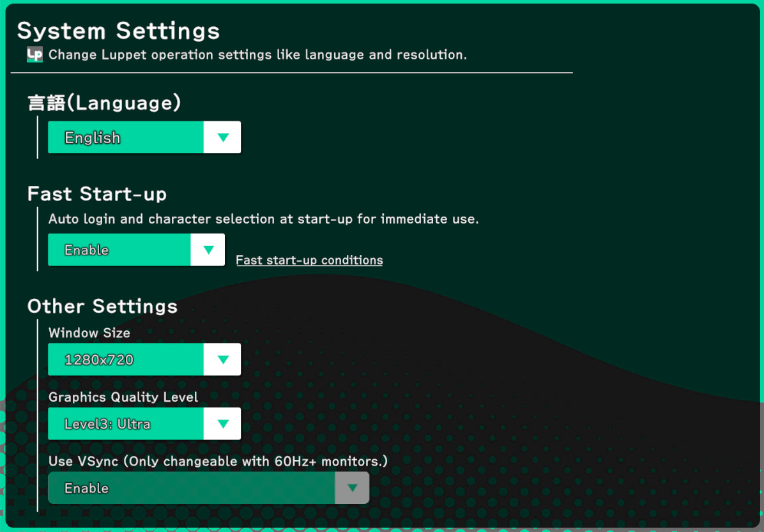Screen dimensions: 764x532
Task: Click the Other Settings section heading
Action: tap(102, 306)
